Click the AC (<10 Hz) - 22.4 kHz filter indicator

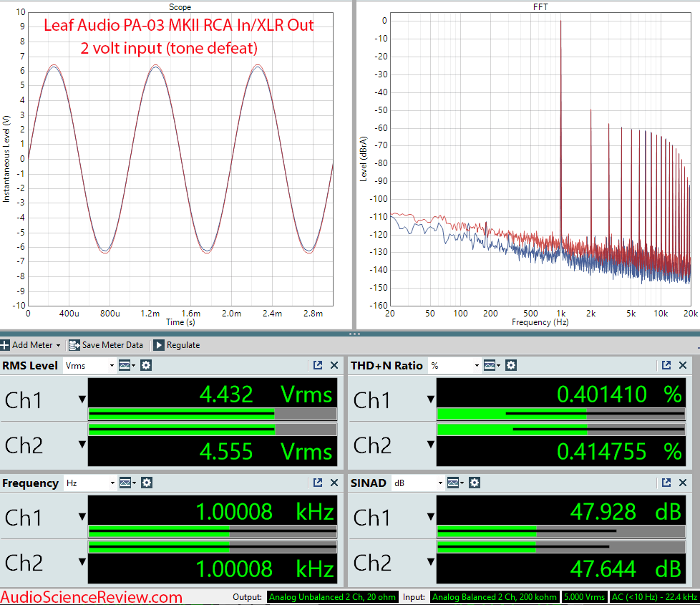[654, 597]
